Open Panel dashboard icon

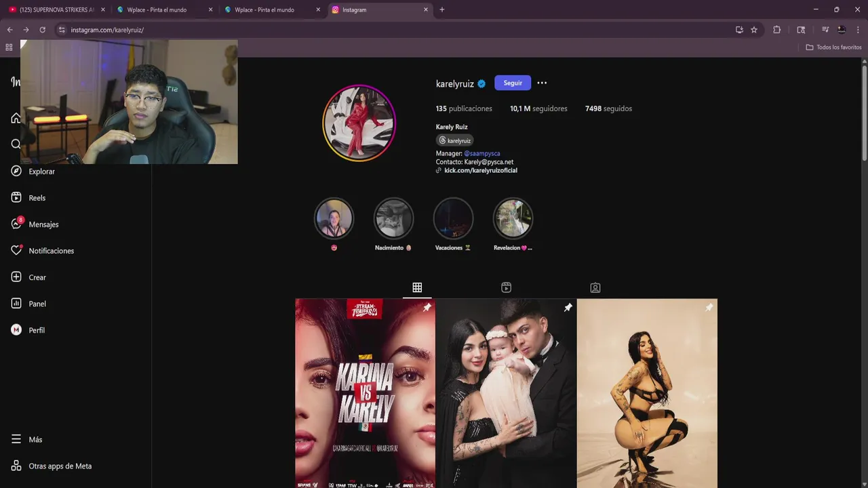click(16, 304)
